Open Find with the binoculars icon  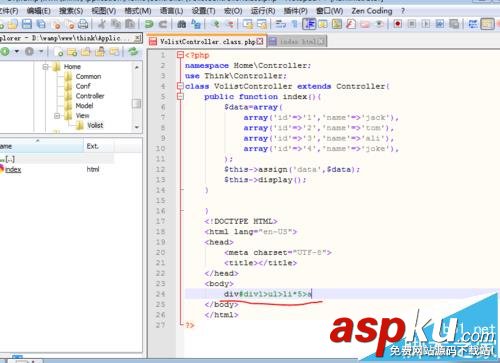click(x=182, y=24)
